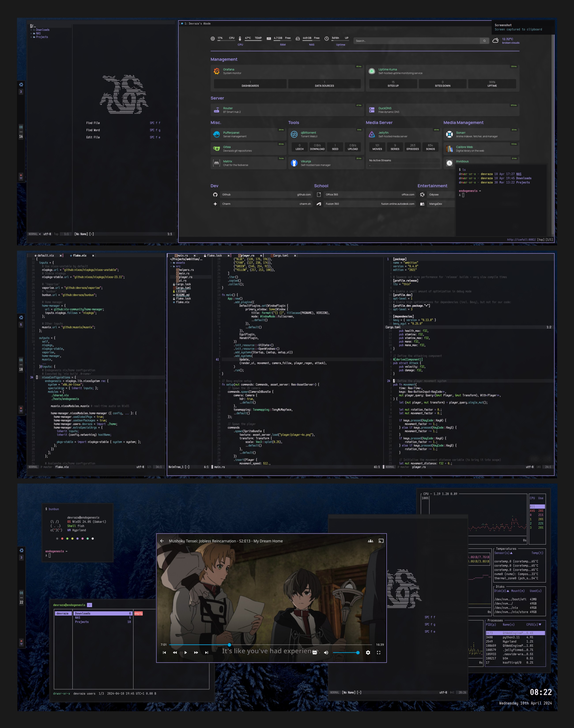The width and height of the screenshot is (574, 728).
Task: Click the 08:16 clock on the side bar
Action: tap(21, 132)
